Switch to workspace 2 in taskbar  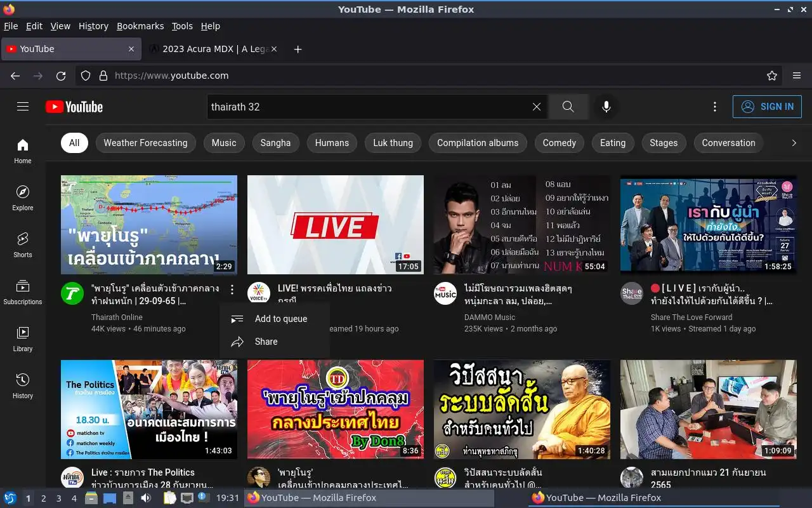pos(44,498)
